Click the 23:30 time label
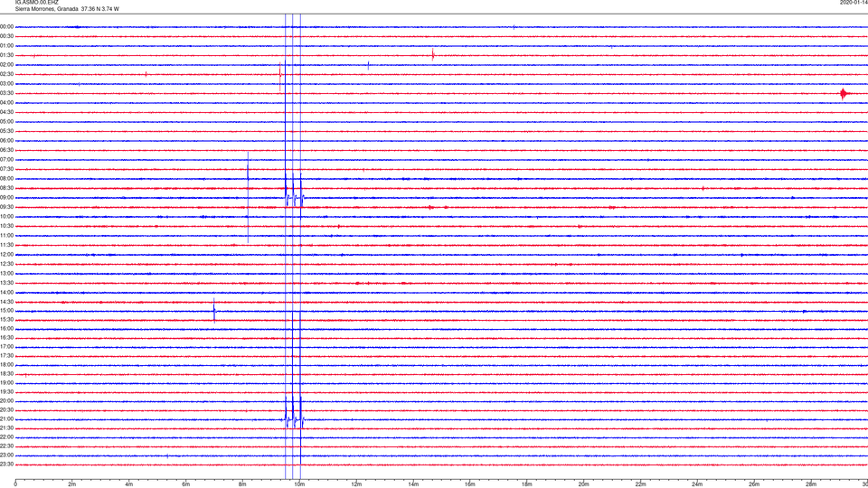The height and width of the screenshot is (488, 868). pyautogui.click(x=7, y=465)
